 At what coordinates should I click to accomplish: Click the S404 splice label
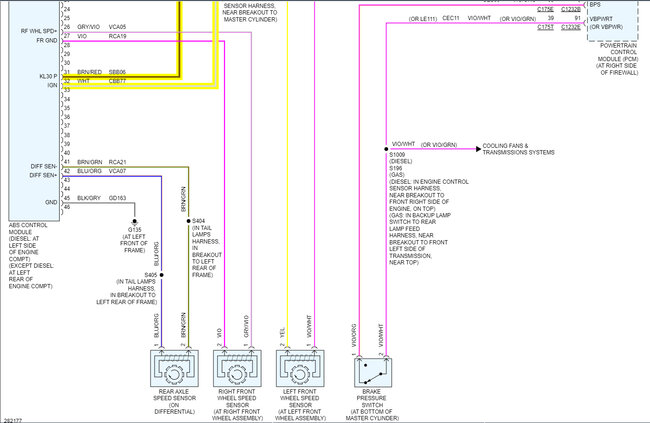199,221
